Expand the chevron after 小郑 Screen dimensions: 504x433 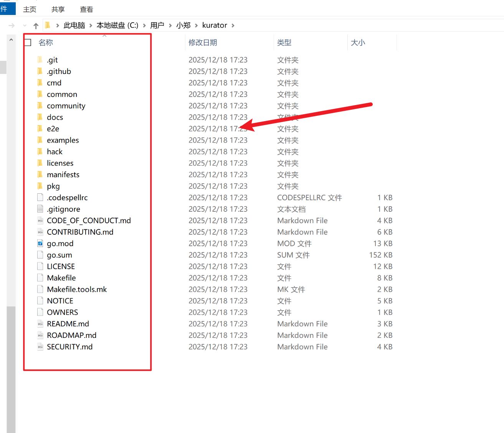pyautogui.click(x=197, y=25)
